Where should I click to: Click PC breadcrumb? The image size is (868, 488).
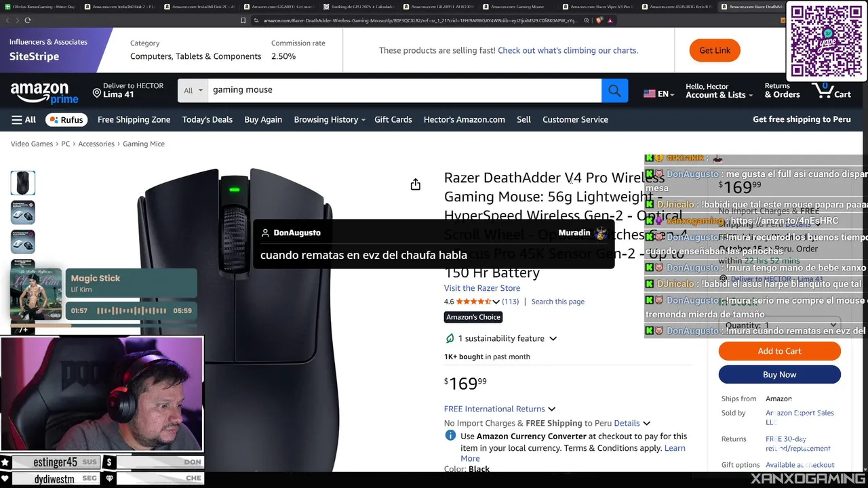66,144
